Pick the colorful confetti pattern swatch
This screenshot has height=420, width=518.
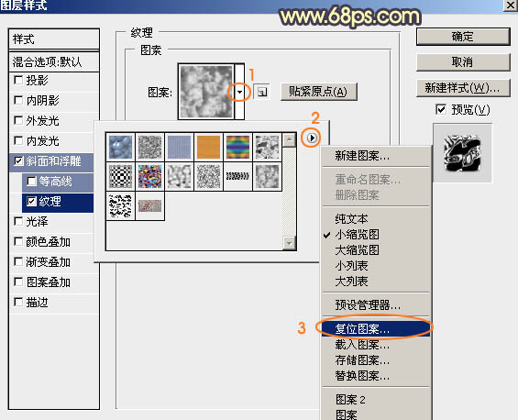click(149, 176)
